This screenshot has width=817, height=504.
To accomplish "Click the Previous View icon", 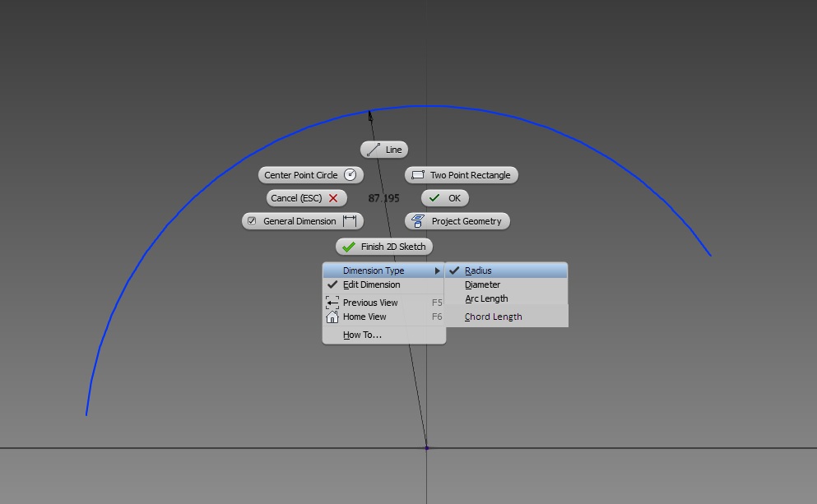I will point(332,302).
